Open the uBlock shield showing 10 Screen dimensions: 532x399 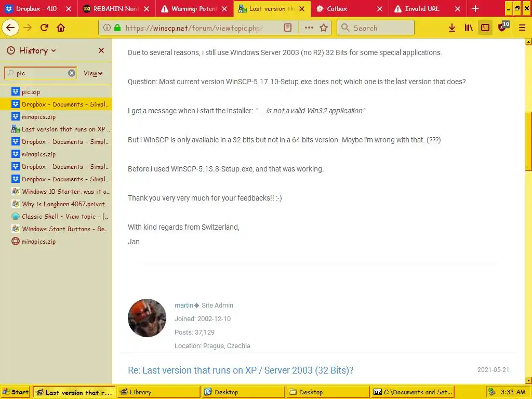pyautogui.click(x=503, y=27)
